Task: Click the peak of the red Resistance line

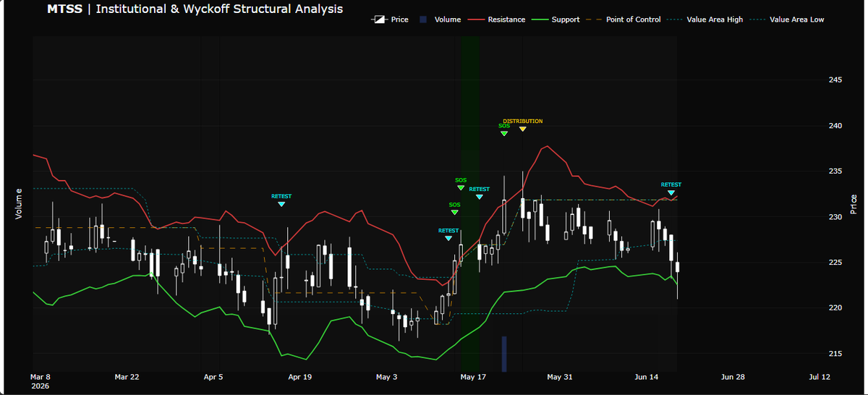Action: (548, 146)
